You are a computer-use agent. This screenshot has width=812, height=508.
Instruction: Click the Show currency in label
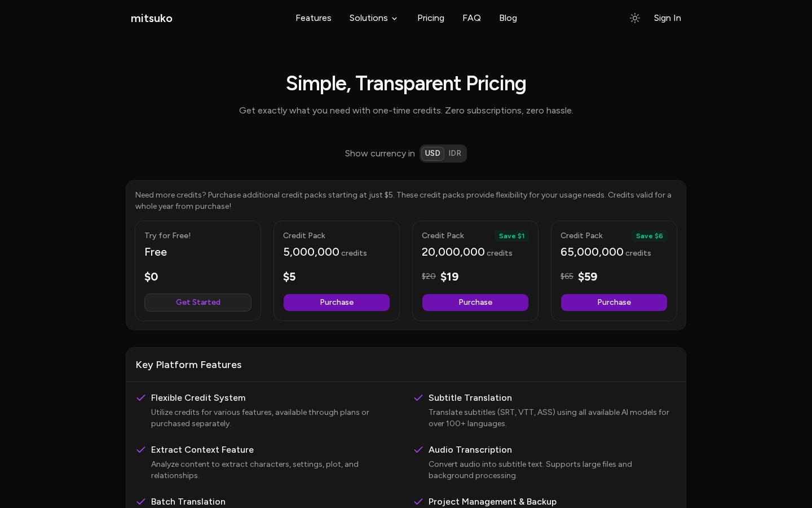[379, 154]
